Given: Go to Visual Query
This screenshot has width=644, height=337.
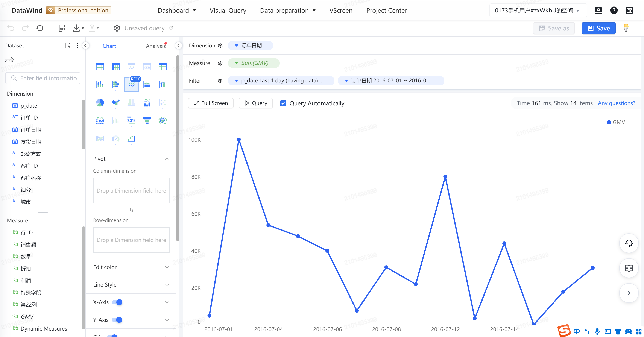Looking at the screenshot, I should pyautogui.click(x=228, y=11).
